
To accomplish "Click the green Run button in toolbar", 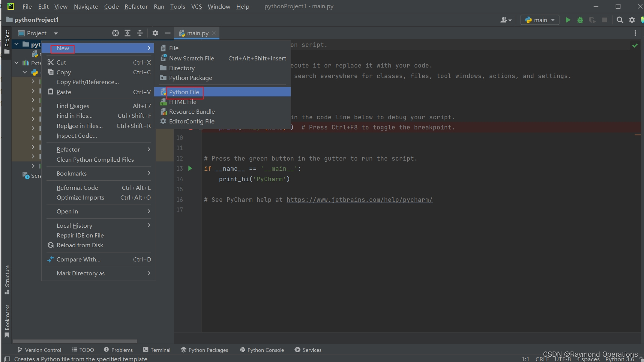I will (x=568, y=20).
